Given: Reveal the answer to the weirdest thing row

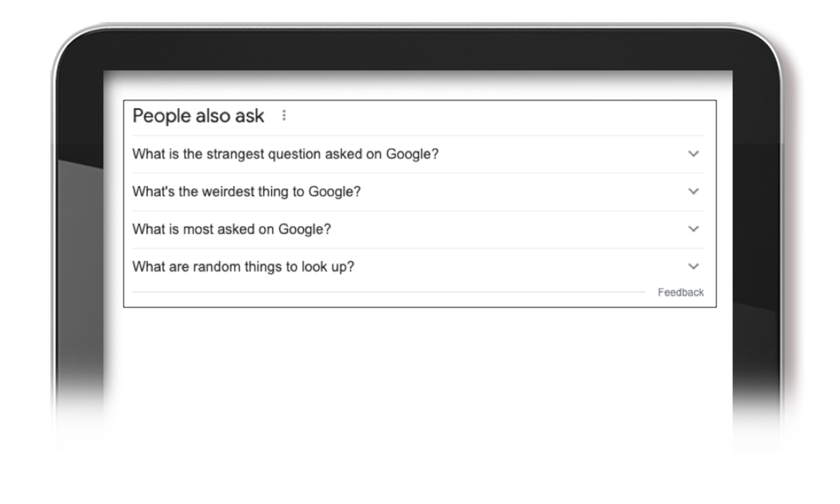Looking at the screenshot, I should coord(418,192).
